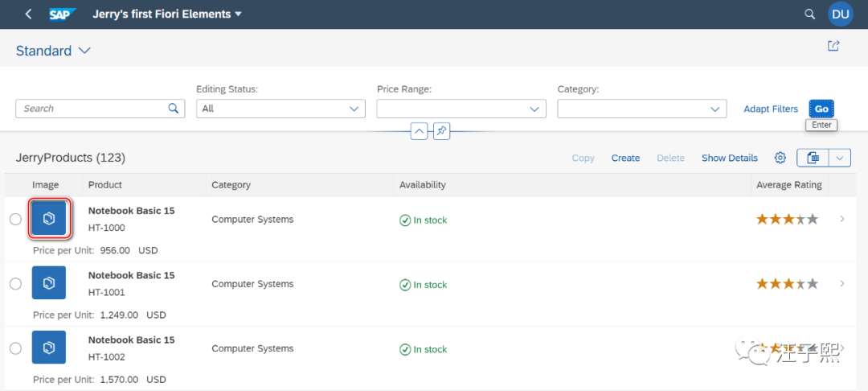This screenshot has width=868, height=391.
Task: Open the search magnifier in top bar
Action: pos(810,14)
